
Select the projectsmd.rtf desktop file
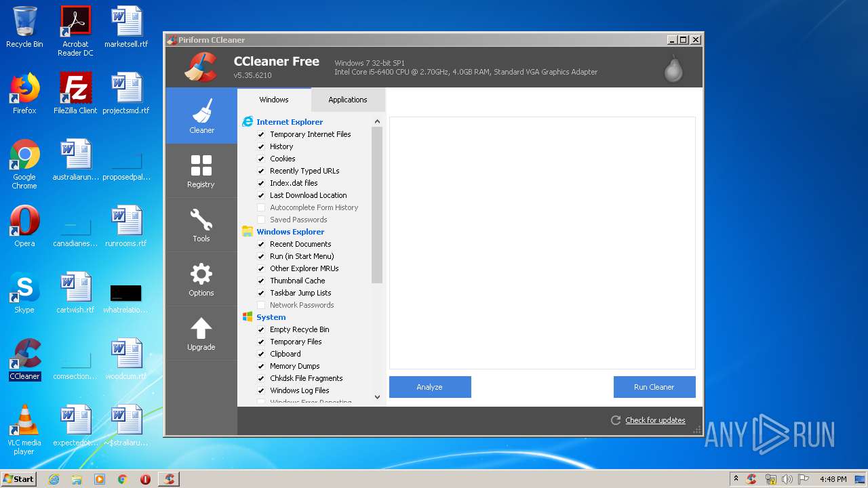[x=126, y=94]
